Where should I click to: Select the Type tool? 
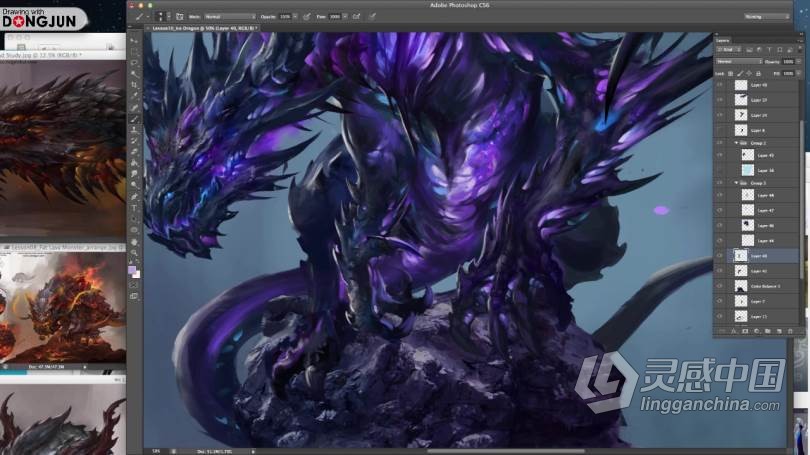click(x=134, y=208)
